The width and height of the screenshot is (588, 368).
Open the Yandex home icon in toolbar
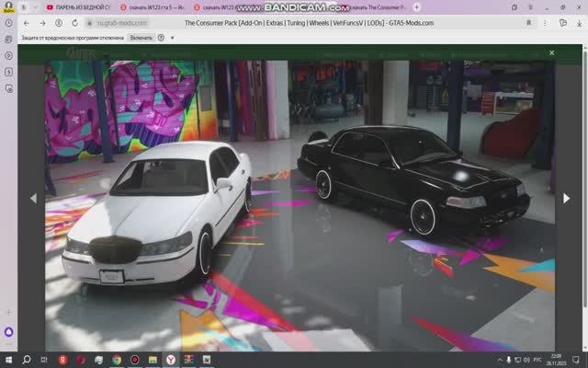coord(59,23)
